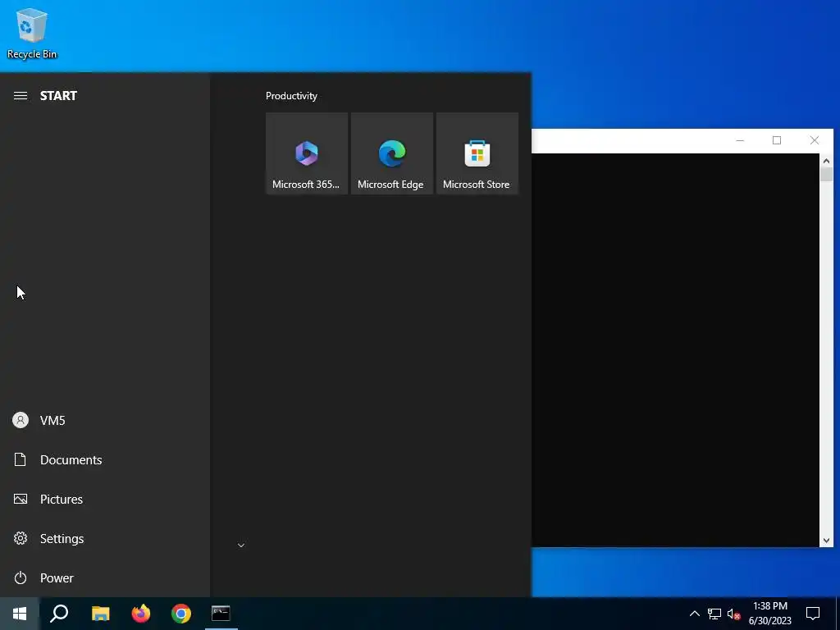This screenshot has height=630, width=840.
Task: Minimize the console window
Action: tap(740, 140)
